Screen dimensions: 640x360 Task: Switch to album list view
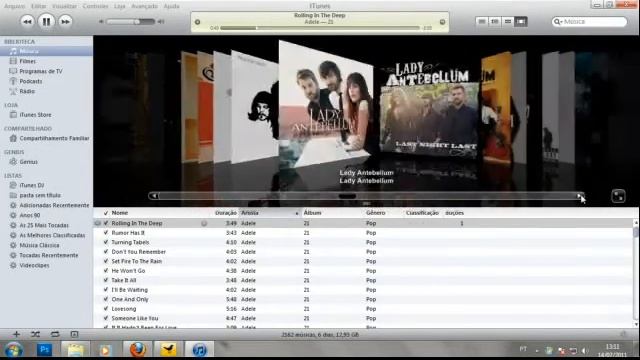pos(495,21)
